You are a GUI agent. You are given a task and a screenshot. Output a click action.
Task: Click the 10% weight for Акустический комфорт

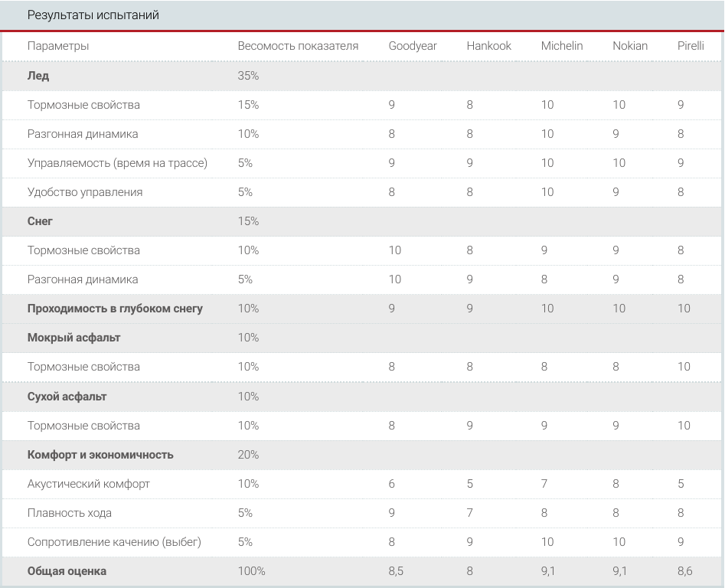point(248,484)
